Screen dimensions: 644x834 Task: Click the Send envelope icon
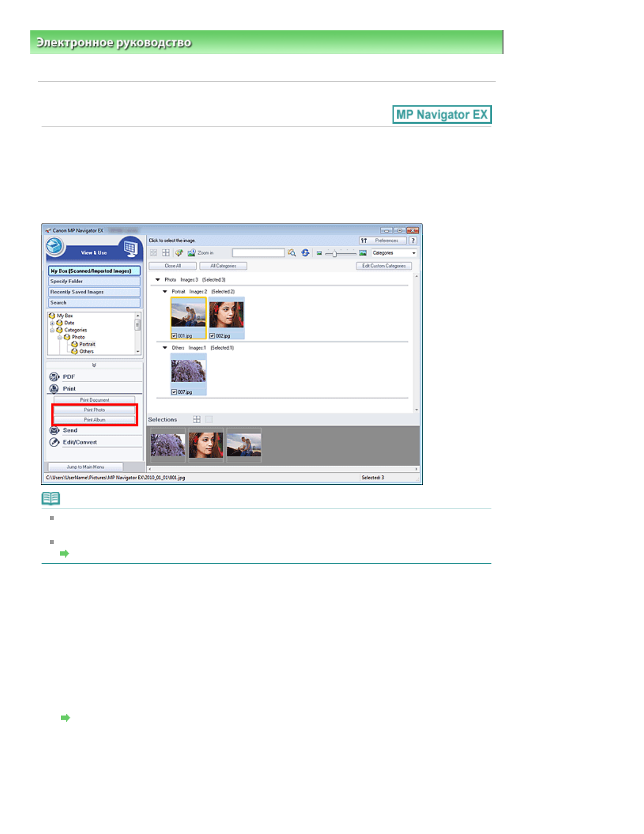point(54,431)
